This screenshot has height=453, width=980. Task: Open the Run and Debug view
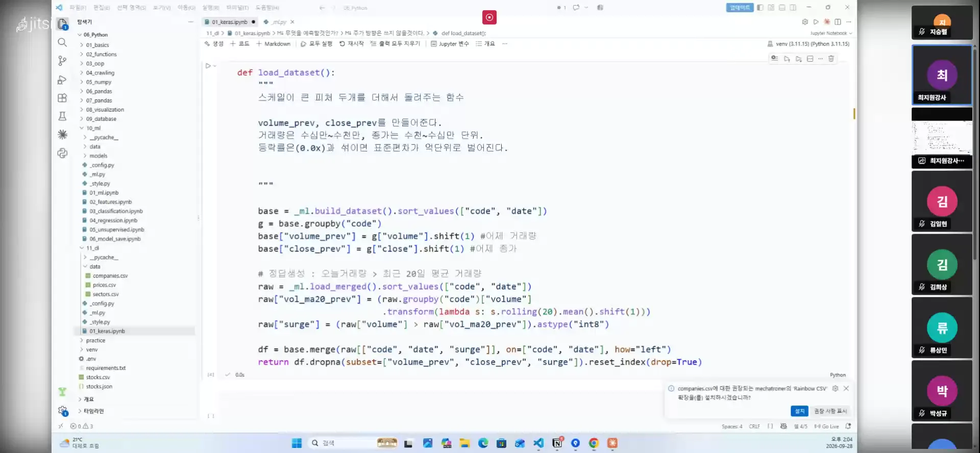pos(62,80)
